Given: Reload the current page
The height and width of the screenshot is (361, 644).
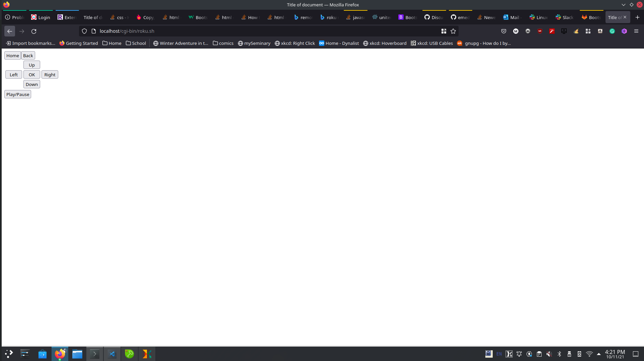Looking at the screenshot, I should click(x=34, y=31).
